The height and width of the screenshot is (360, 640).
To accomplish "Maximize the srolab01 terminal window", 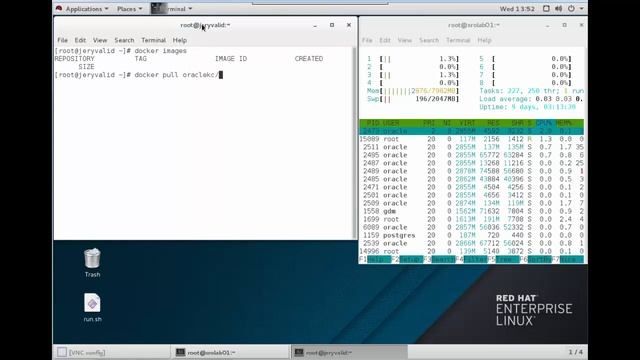I will click(x=564, y=25).
